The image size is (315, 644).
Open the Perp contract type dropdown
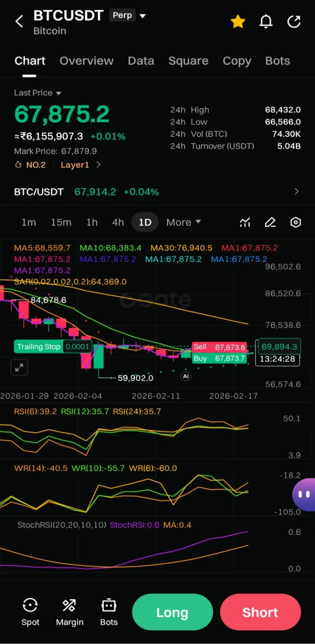click(x=128, y=16)
